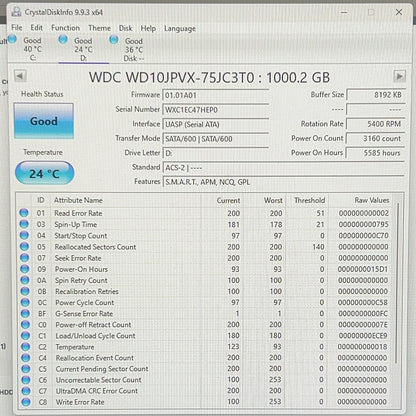Open the Language menu
This screenshot has width=416, height=416.
(x=180, y=29)
